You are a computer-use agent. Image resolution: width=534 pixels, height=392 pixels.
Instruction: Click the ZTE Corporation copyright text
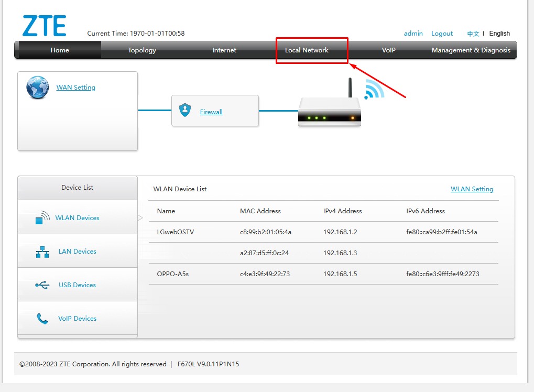tap(93, 364)
